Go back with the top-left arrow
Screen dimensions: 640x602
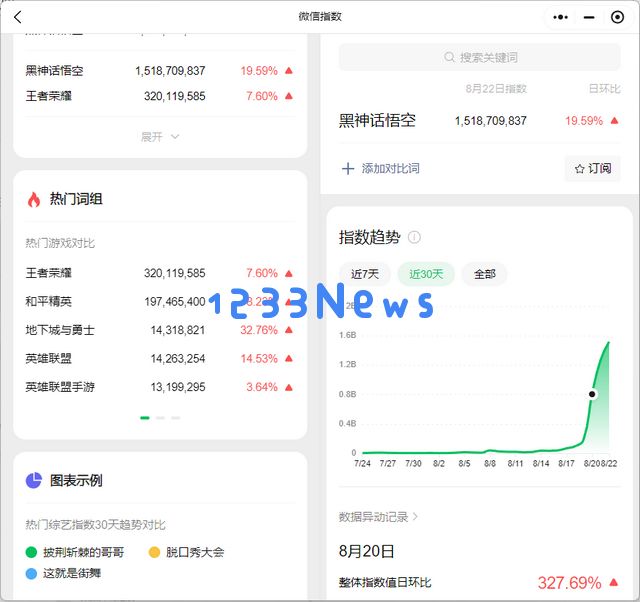17,17
